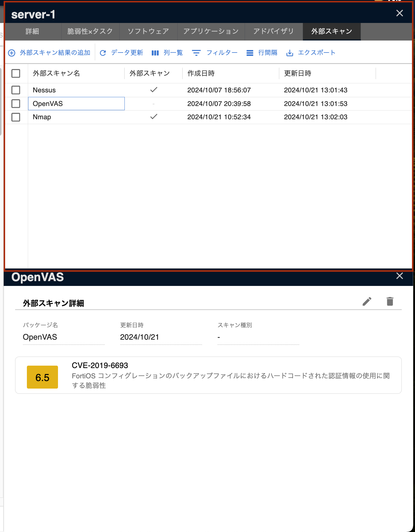Click the 行間隔 row density icon
Image resolution: width=415 pixels, height=532 pixels.
point(250,53)
